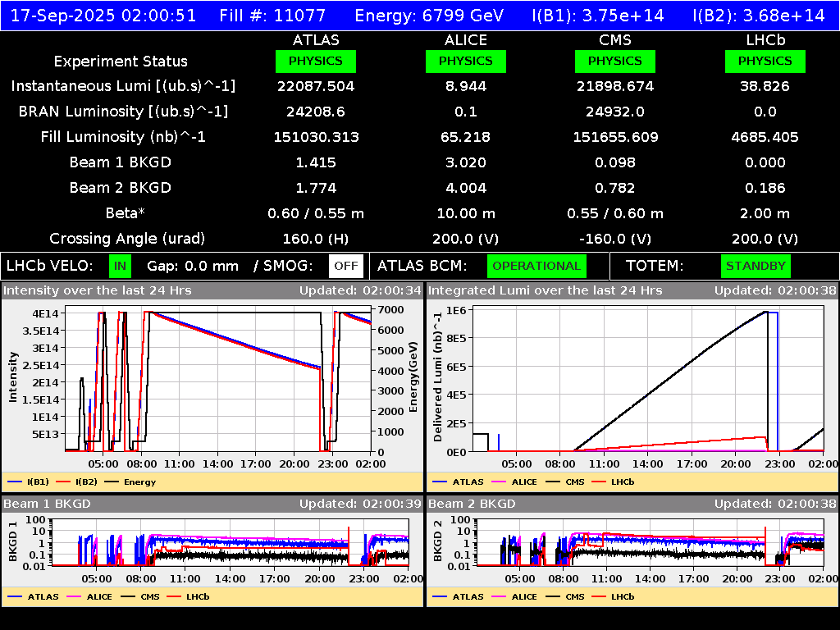Click the ALICE PHYSICS status indicator
840x630 pixels.
(465, 61)
